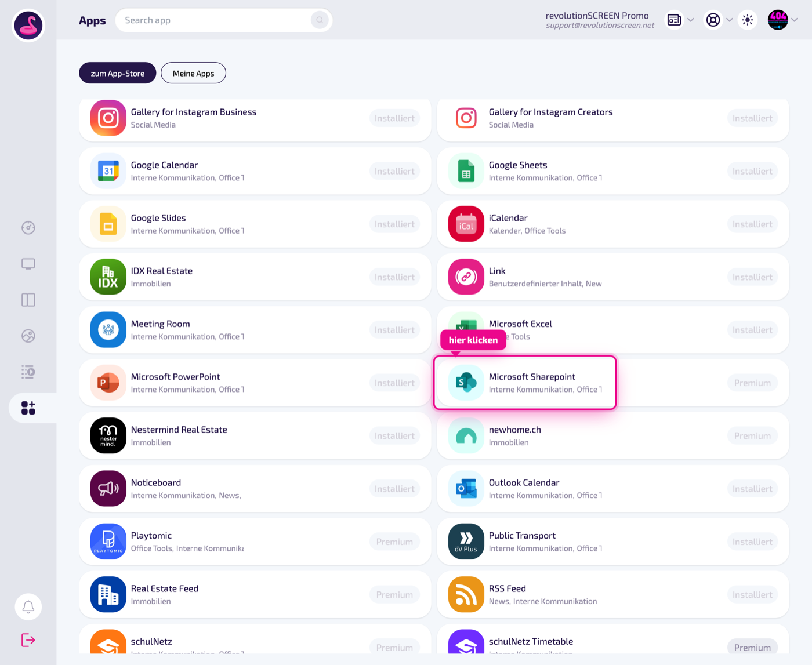812x665 pixels.
Task: Click the support@revolutionscreen.net account text
Action: pyautogui.click(x=600, y=26)
